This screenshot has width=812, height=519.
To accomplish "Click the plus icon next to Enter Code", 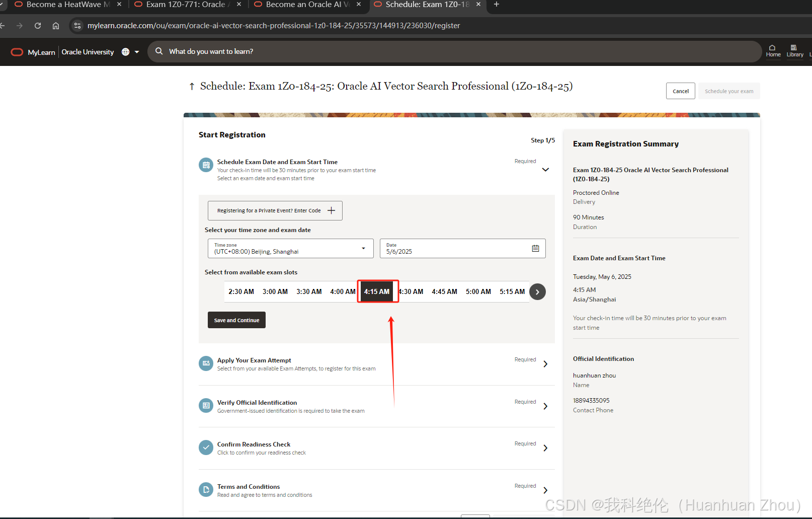I will pyautogui.click(x=331, y=210).
